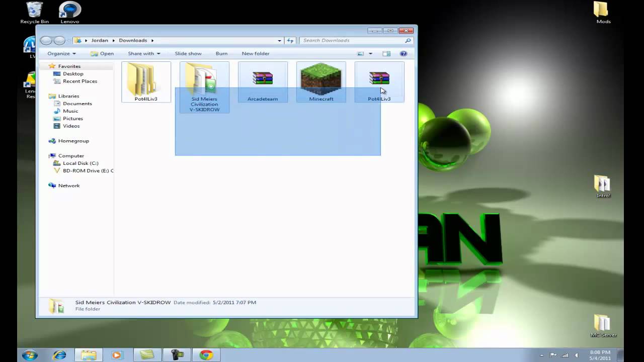Click the Slide show toolbar button

click(188, 53)
